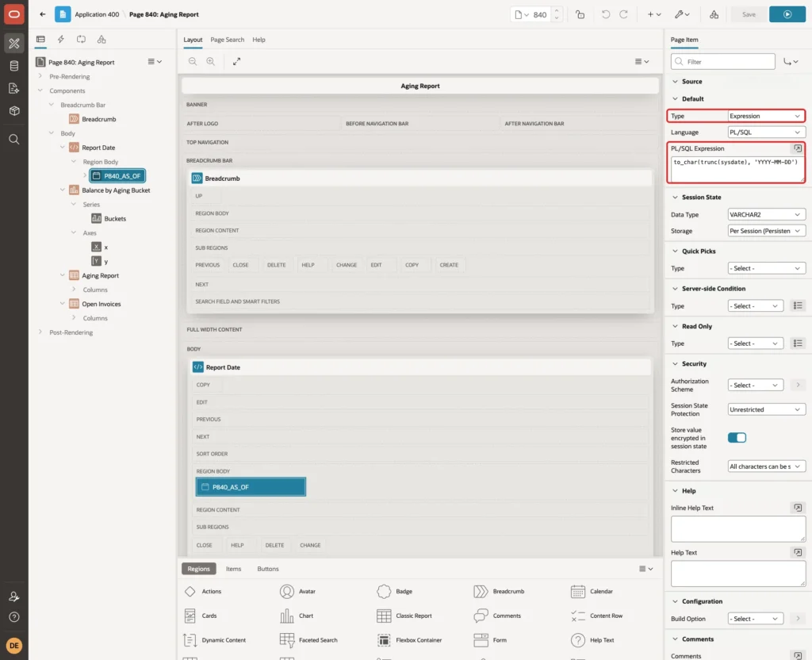Zoom in the layout view
The height and width of the screenshot is (660, 812).
[x=211, y=61]
